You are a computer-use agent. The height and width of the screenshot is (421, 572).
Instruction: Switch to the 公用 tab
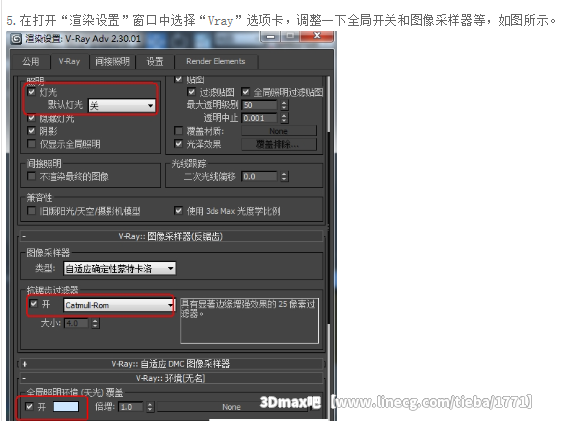[31, 62]
